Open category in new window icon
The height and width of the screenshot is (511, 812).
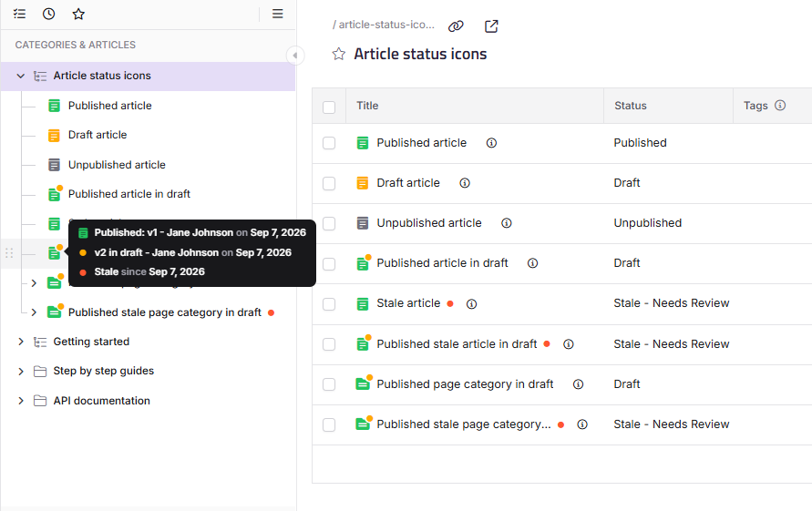click(491, 26)
